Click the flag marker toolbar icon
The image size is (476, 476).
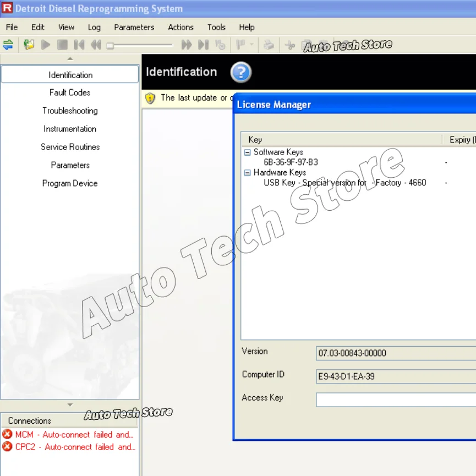240,45
